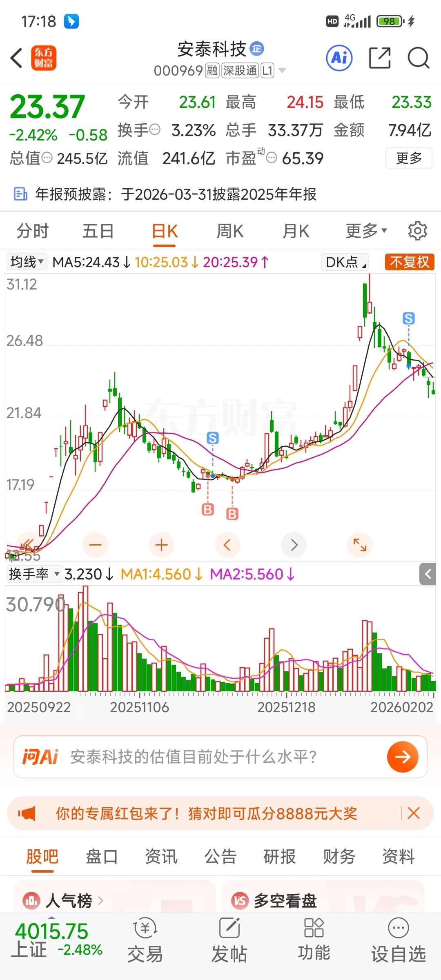Open the 资料 tab

pyautogui.click(x=399, y=856)
